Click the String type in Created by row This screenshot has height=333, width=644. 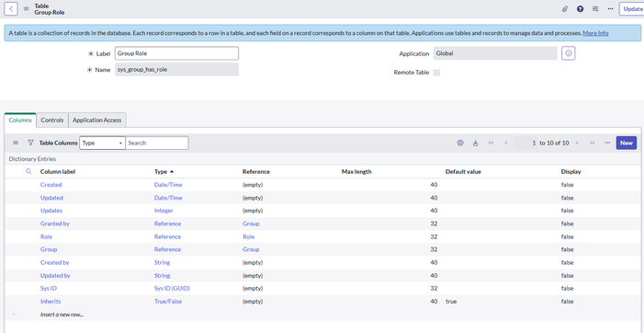(163, 262)
